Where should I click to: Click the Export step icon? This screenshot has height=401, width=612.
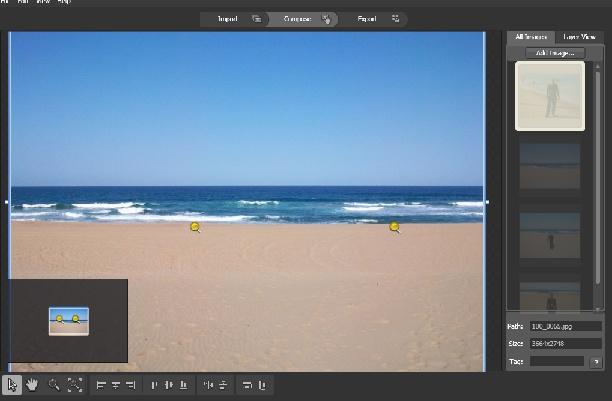point(395,19)
